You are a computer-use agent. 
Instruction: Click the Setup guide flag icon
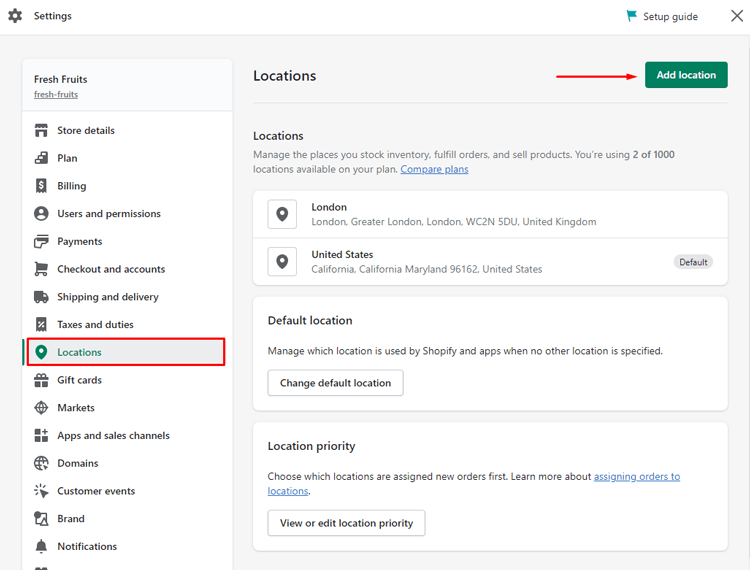tap(631, 16)
